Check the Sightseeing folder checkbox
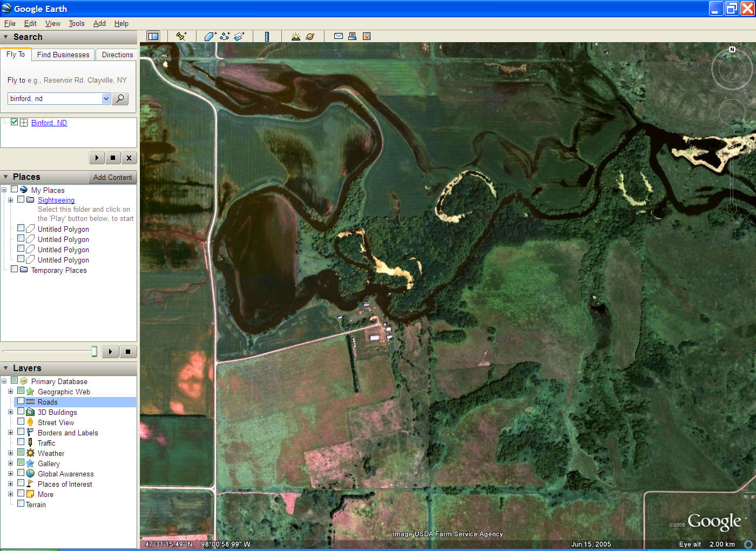Image resolution: width=756 pixels, height=551 pixels. click(x=21, y=199)
